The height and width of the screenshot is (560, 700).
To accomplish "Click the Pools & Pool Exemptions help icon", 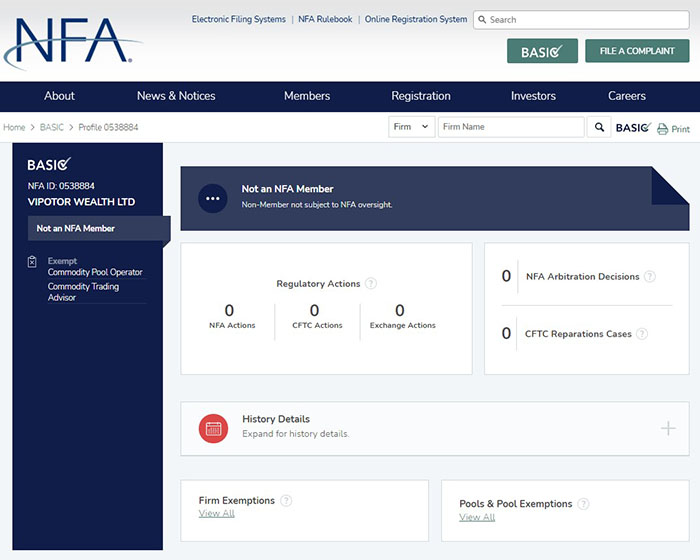I will point(583,504).
